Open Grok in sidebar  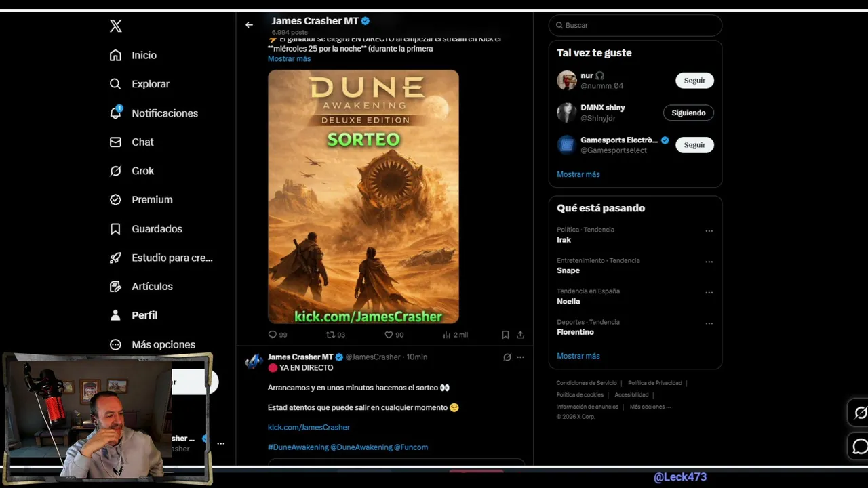point(132,171)
